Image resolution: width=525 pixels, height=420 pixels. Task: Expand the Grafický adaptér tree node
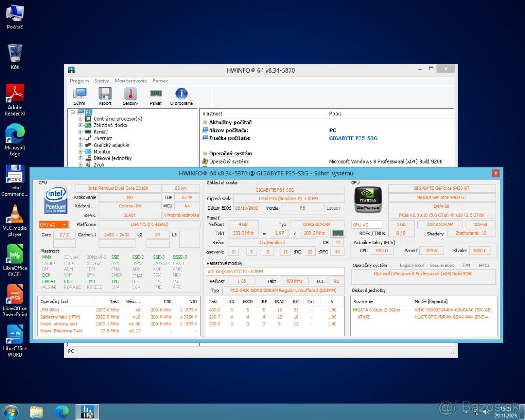(x=80, y=145)
